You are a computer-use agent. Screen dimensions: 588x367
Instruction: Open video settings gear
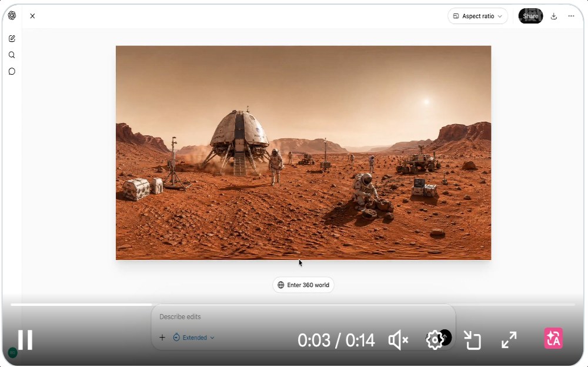(x=435, y=339)
